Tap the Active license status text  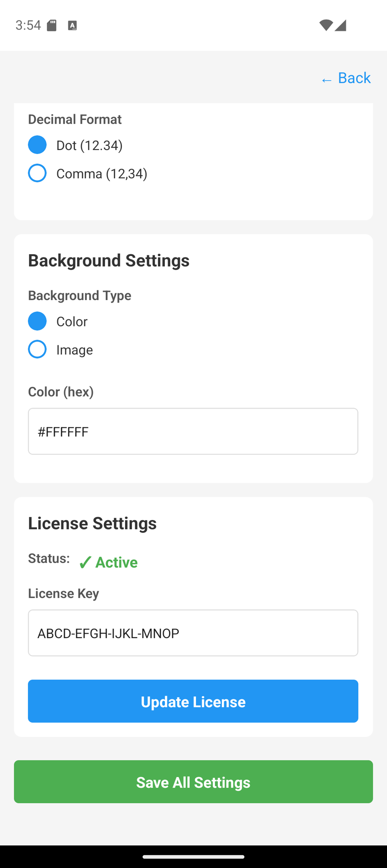pyautogui.click(x=116, y=562)
